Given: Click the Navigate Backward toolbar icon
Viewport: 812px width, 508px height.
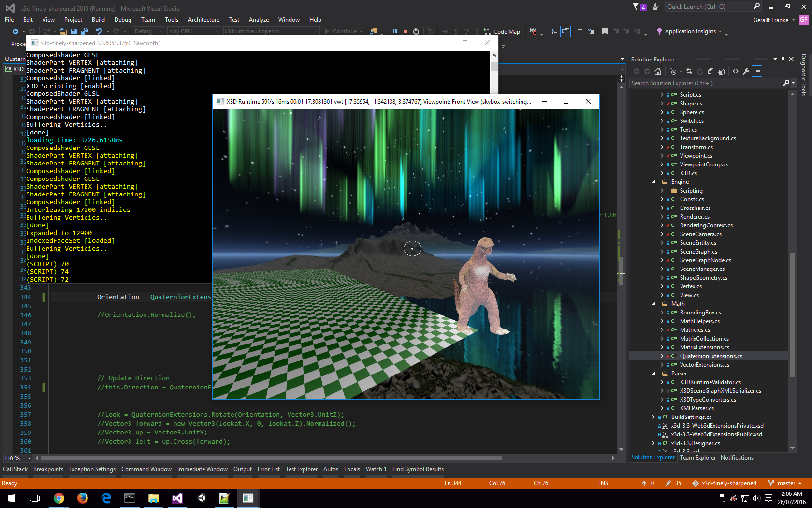Looking at the screenshot, I should (x=15, y=31).
